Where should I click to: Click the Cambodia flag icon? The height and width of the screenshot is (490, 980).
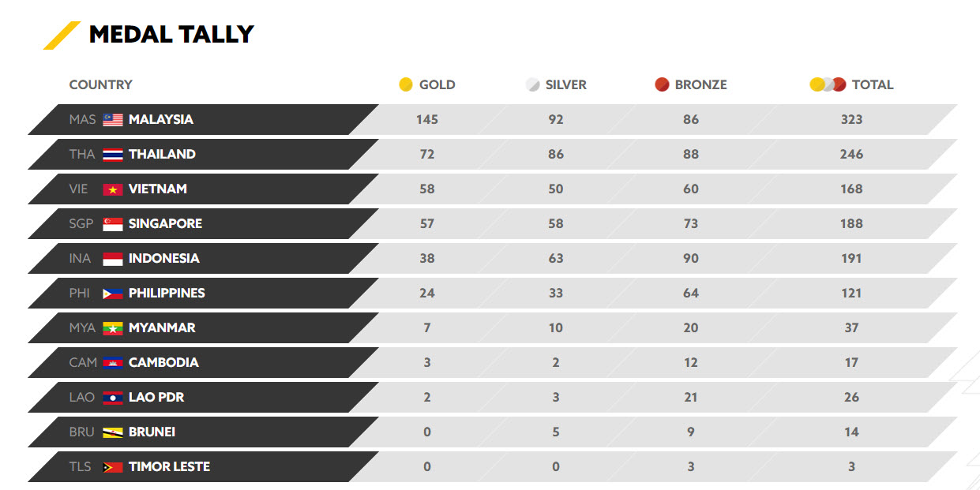coord(113,363)
